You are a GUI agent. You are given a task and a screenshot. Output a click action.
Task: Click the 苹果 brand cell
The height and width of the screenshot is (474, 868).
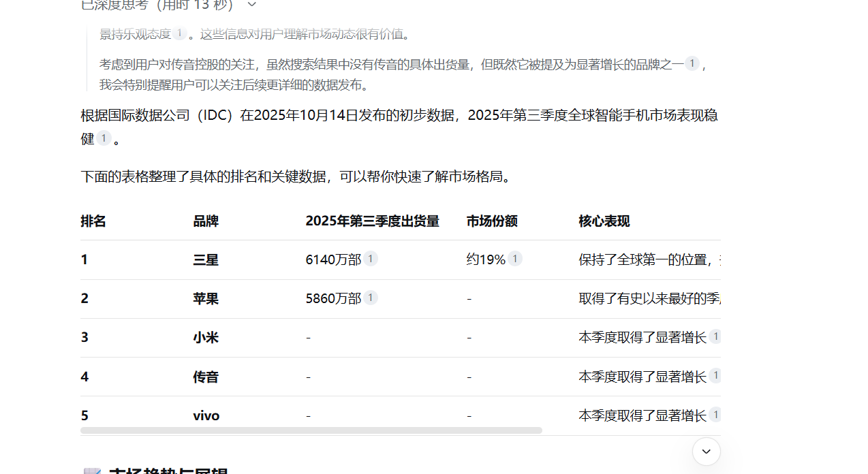pos(206,299)
